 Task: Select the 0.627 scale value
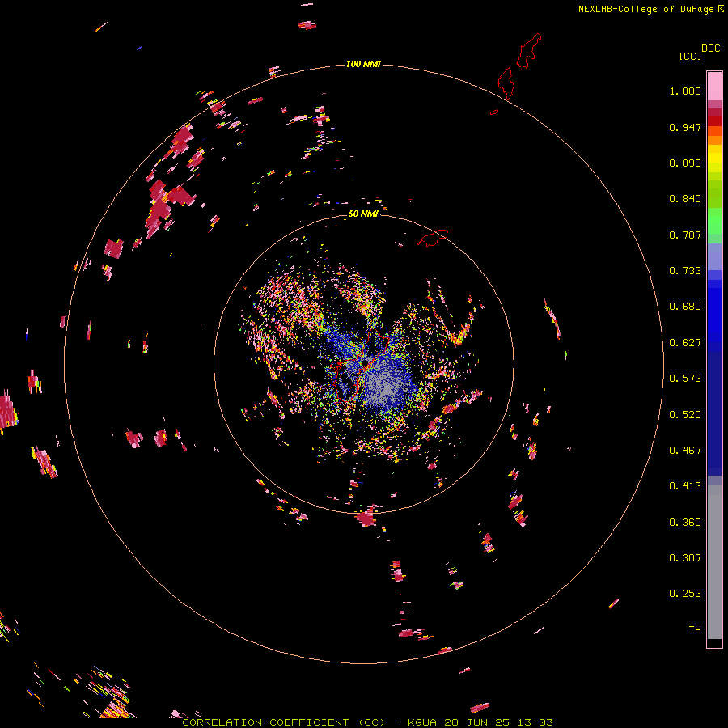click(x=685, y=343)
